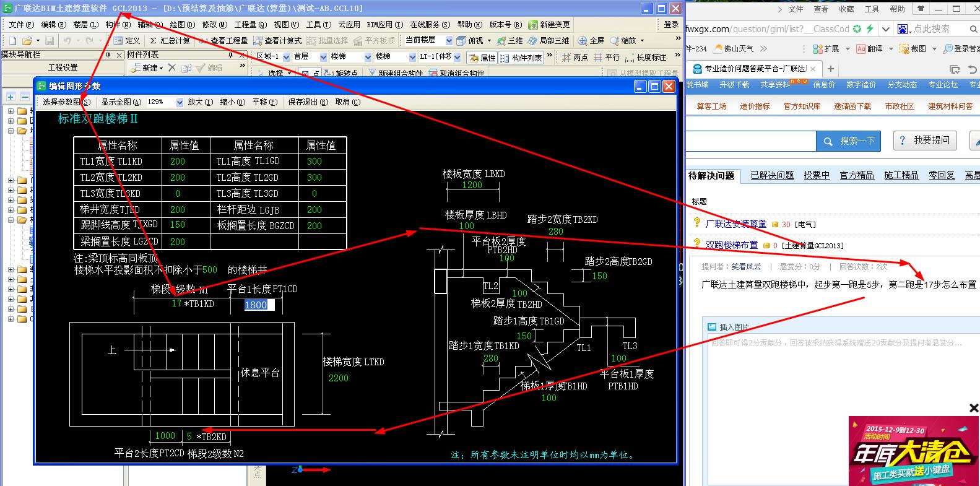Click the 新建变更 icon in menu bar
Image resolution: width=980 pixels, height=486 pixels.
[x=533, y=25]
